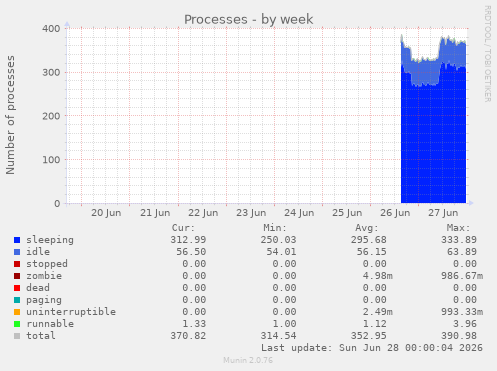Image resolution: width=497 pixels, height=371 pixels.
Task: Click uninterruptible average value 2.49m
Action: click(x=378, y=312)
